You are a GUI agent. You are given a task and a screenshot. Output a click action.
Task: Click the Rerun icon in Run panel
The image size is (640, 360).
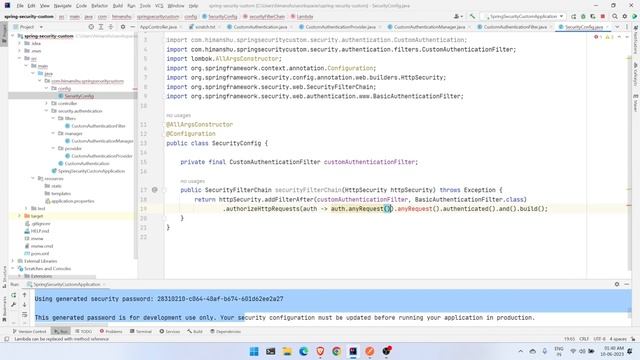click(x=13, y=295)
